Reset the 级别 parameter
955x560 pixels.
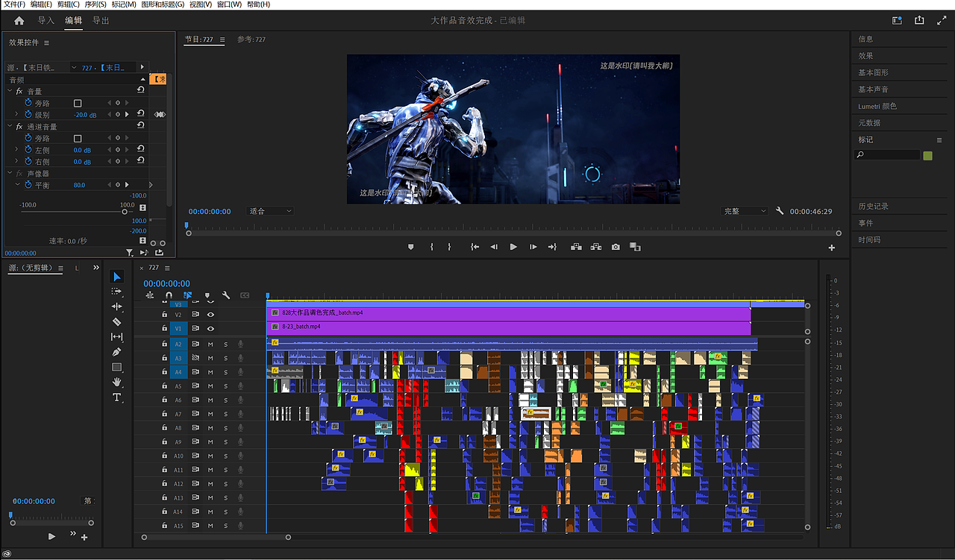tap(140, 114)
